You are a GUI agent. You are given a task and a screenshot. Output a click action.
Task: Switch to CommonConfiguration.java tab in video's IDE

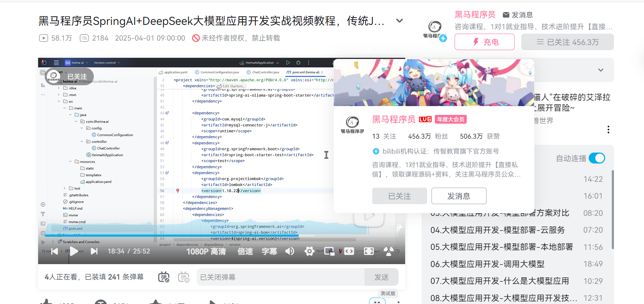click(x=217, y=72)
